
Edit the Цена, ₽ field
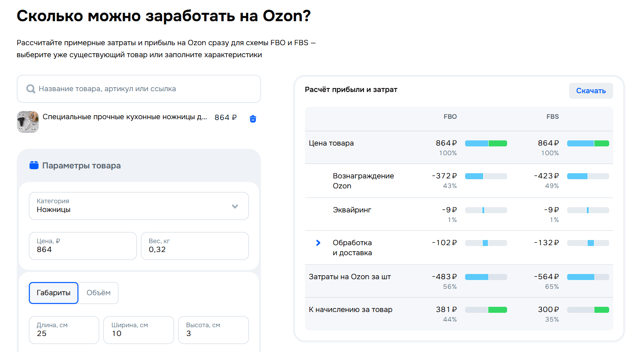click(x=83, y=246)
